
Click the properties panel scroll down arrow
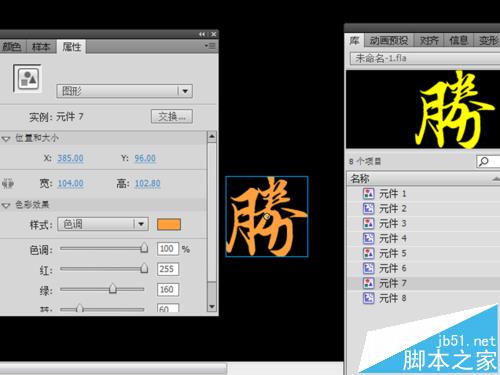[x=212, y=307]
